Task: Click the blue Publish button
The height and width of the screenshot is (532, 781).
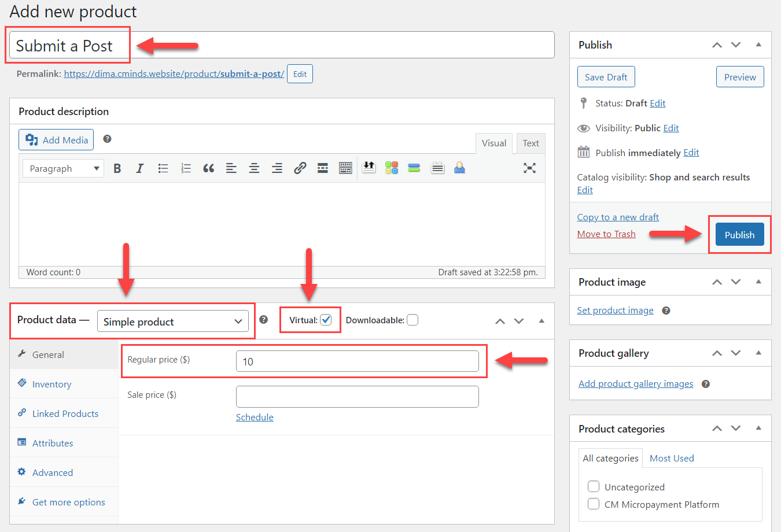Action: pos(739,234)
